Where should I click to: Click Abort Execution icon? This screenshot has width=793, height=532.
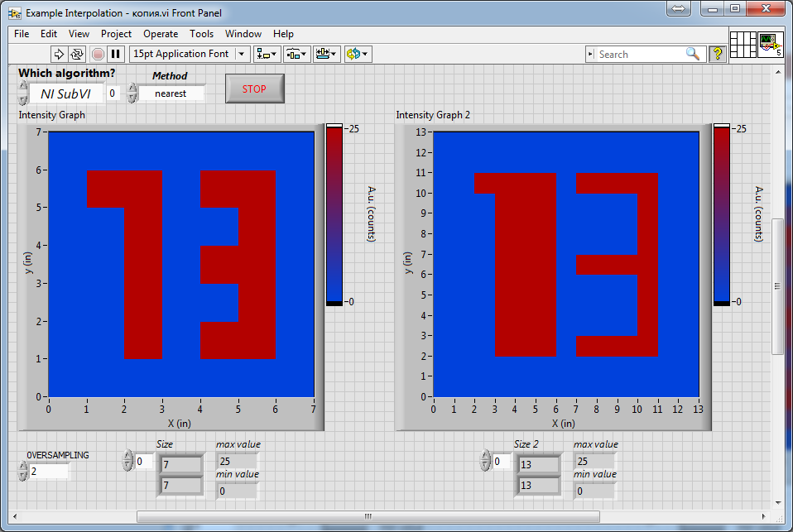coord(98,54)
